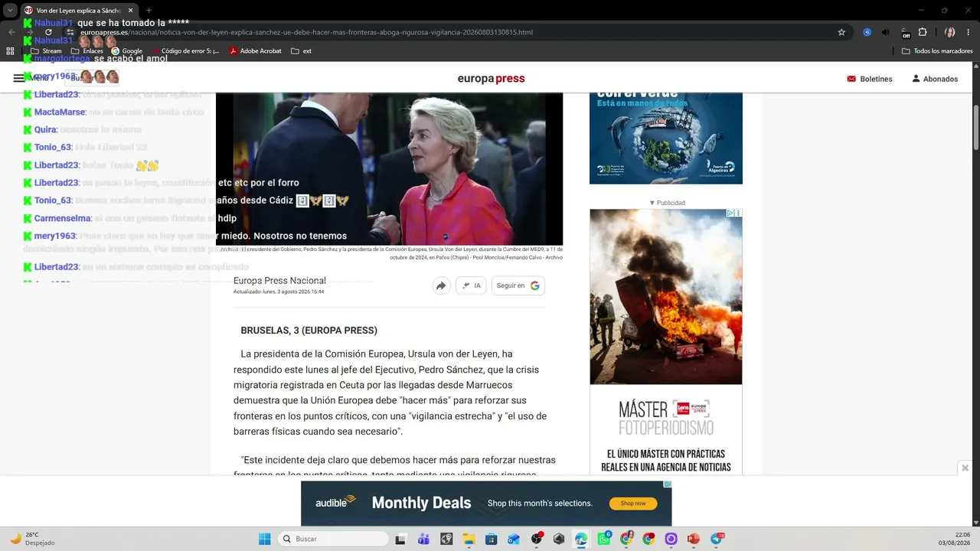
Task: Open the Chrome apps grid icon
Action: click(10, 51)
